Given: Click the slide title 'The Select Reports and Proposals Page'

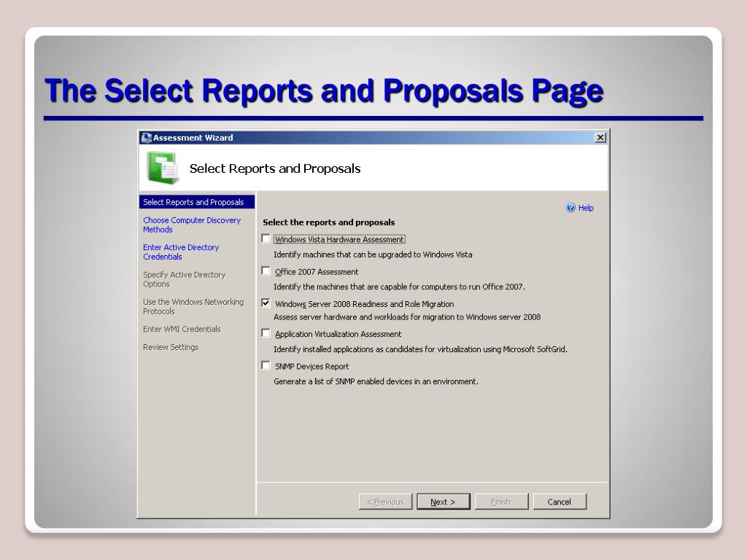Looking at the screenshot, I should pos(324,91).
